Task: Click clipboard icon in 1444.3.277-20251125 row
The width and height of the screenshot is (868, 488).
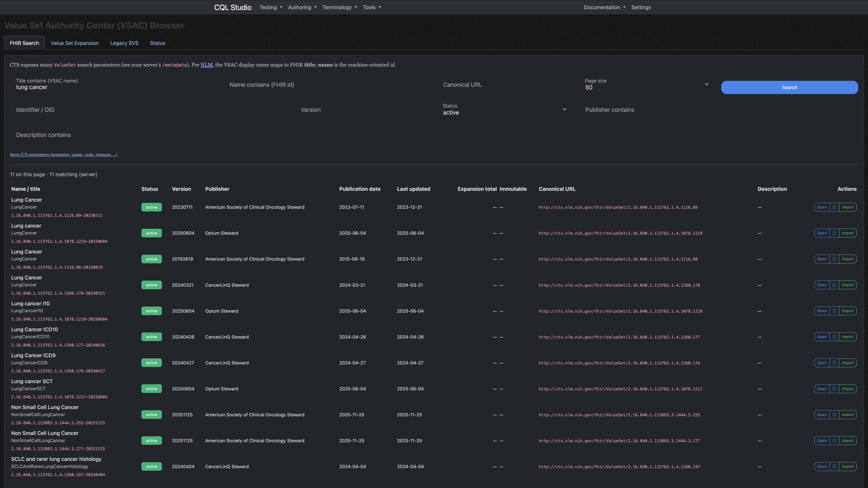Action: 834,441
